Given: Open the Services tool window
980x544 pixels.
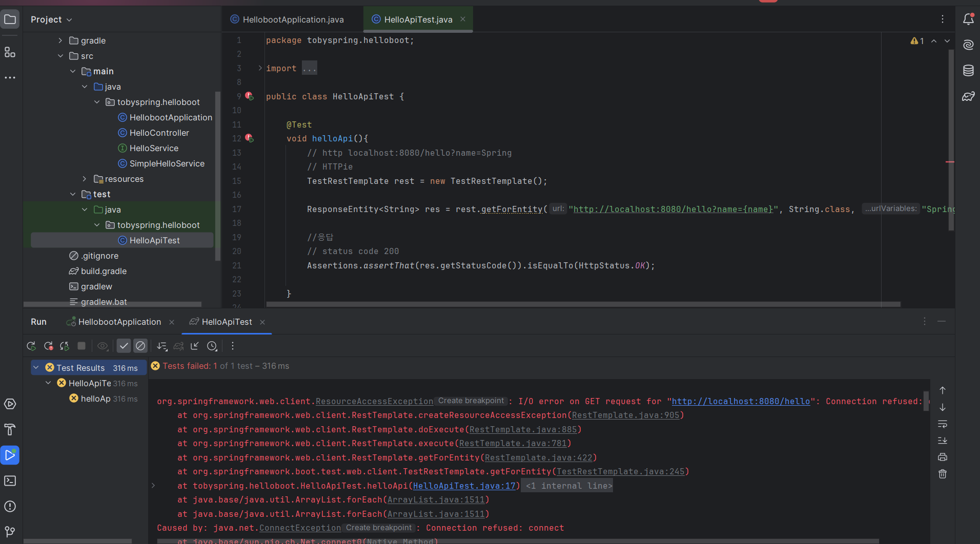Looking at the screenshot, I should [x=10, y=404].
